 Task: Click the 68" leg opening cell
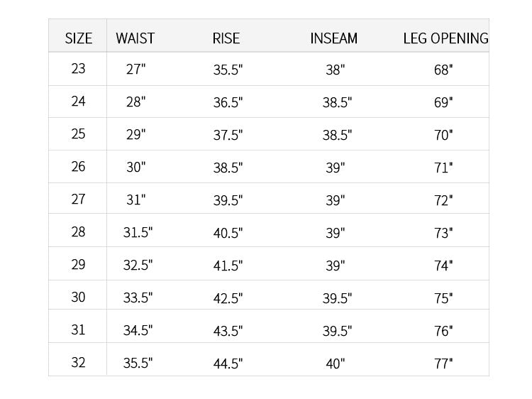[x=443, y=70]
